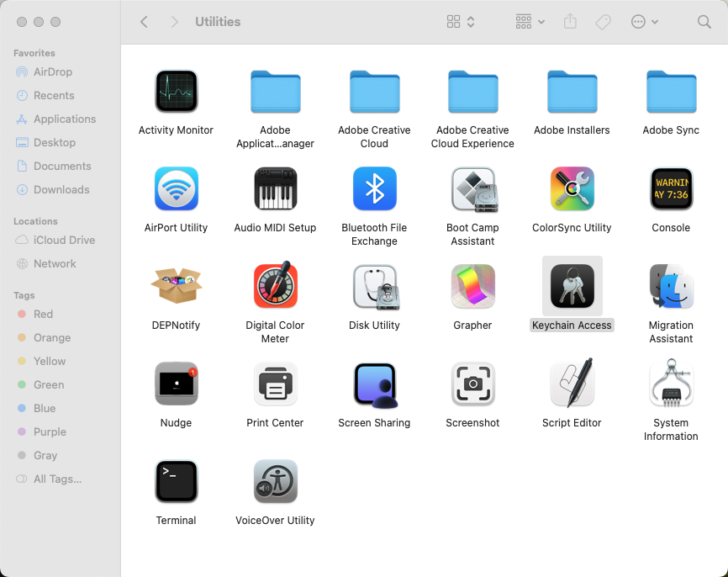Screen dimensions: 728x577
Task: Select the Adobe Creative Cloud Experience folder
Action: (472, 92)
